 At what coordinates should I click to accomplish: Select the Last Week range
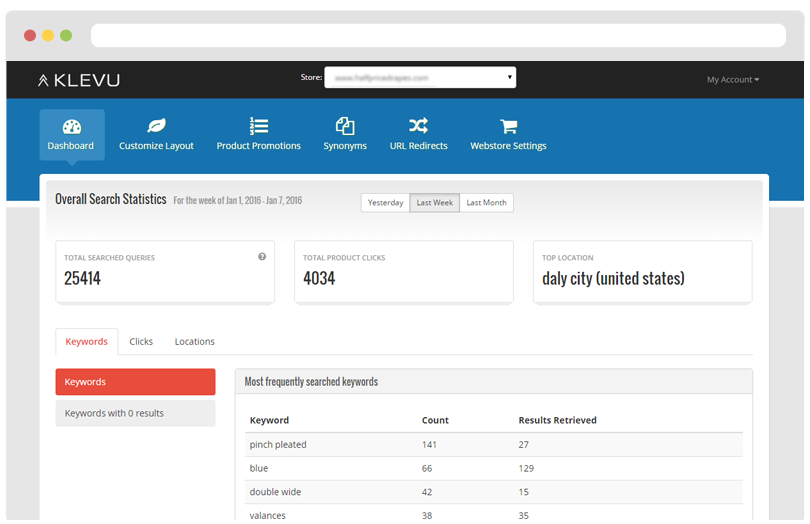434,203
